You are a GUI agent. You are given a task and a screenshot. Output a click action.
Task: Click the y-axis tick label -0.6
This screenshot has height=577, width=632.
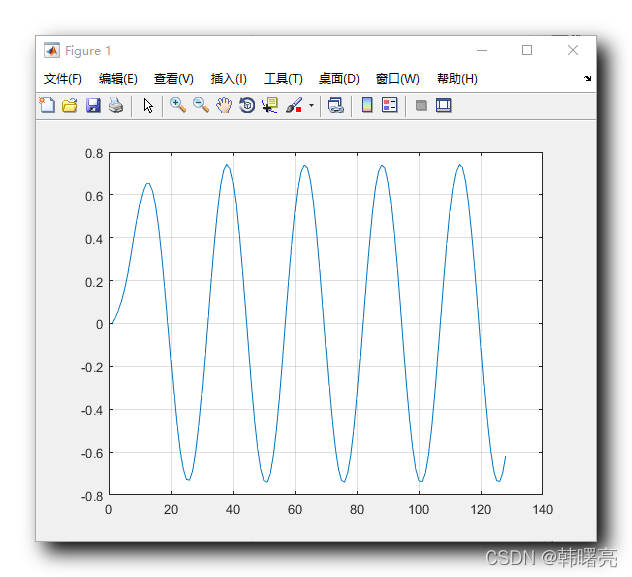pyautogui.click(x=92, y=454)
